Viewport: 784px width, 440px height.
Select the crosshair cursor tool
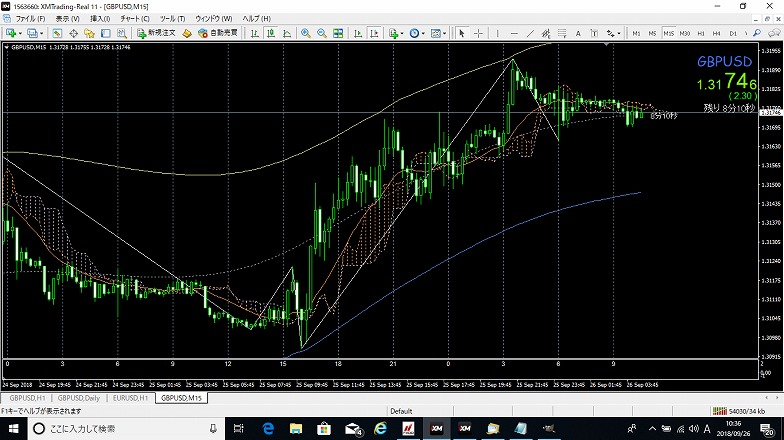pyautogui.click(x=479, y=33)
